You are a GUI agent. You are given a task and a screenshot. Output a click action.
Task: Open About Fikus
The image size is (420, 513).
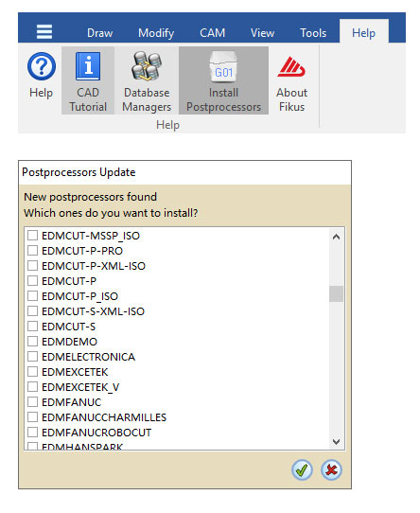click(x=291, y=80)
